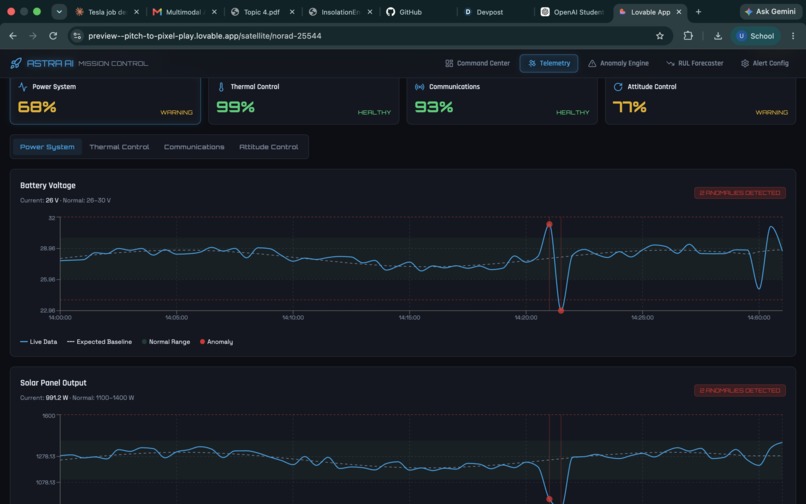Toggle the Expected Baseline legend entry
Image resolution: width=806 pixels, height=504 pixels.
click(x=99, y=342)
